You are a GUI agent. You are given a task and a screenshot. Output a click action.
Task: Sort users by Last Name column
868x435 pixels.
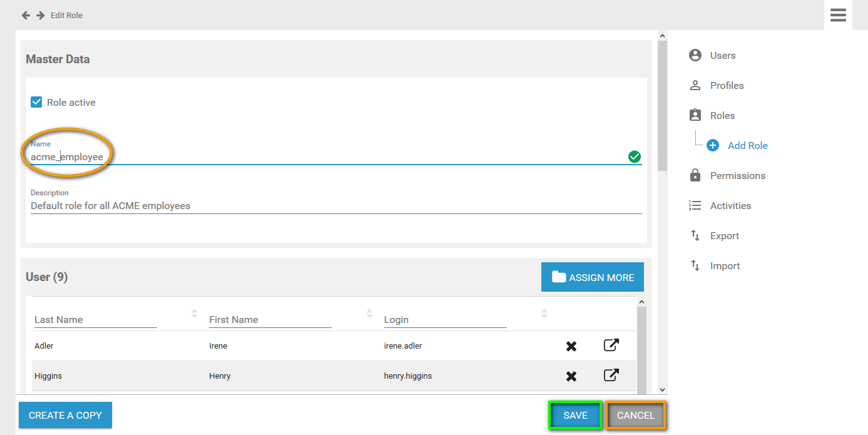pos(195,313)
